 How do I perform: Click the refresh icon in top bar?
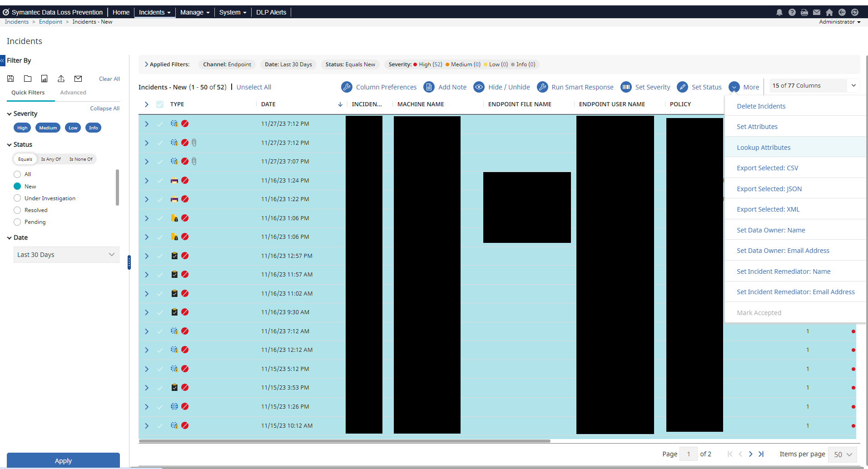click(x=855, y=12)
